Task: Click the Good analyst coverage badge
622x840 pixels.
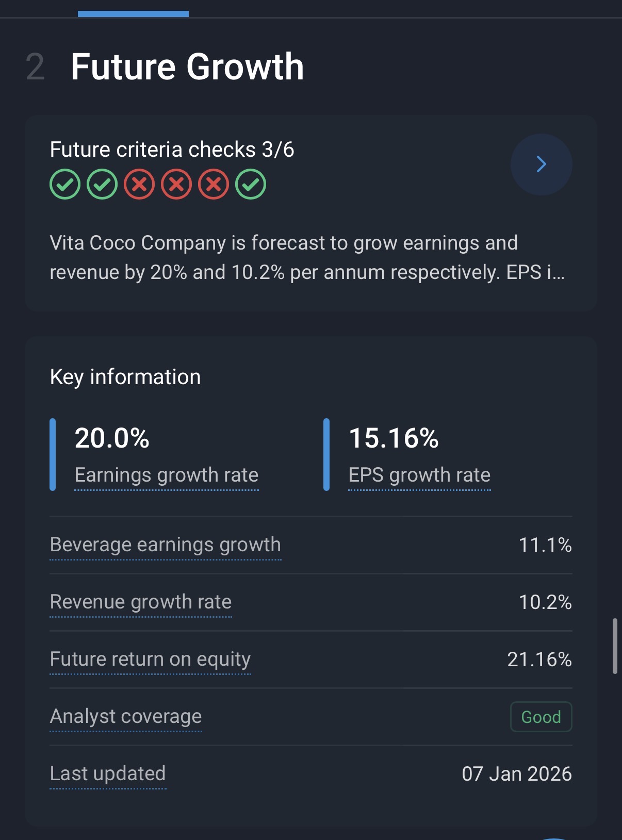Action: point(541,717)
